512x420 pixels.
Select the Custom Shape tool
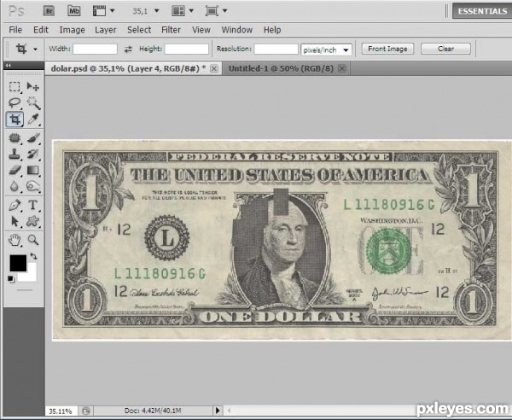33,221
